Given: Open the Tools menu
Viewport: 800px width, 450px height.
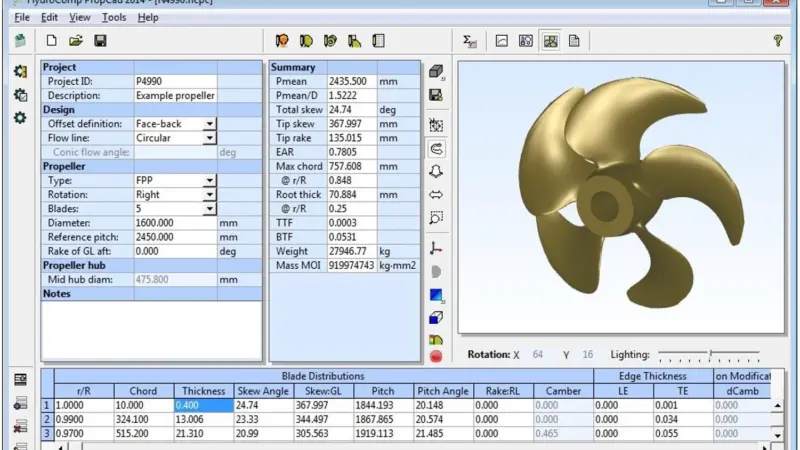Looking at the screenshot, I should (114, 17).
